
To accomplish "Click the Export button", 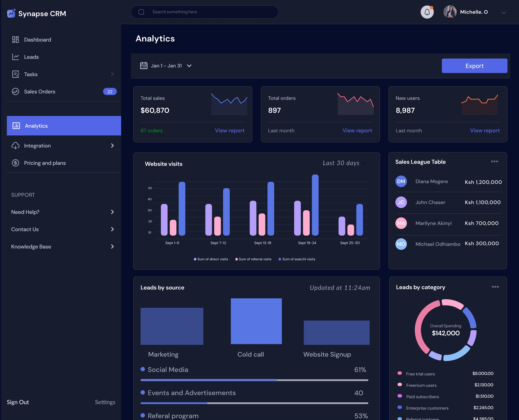I will (474, 66).
